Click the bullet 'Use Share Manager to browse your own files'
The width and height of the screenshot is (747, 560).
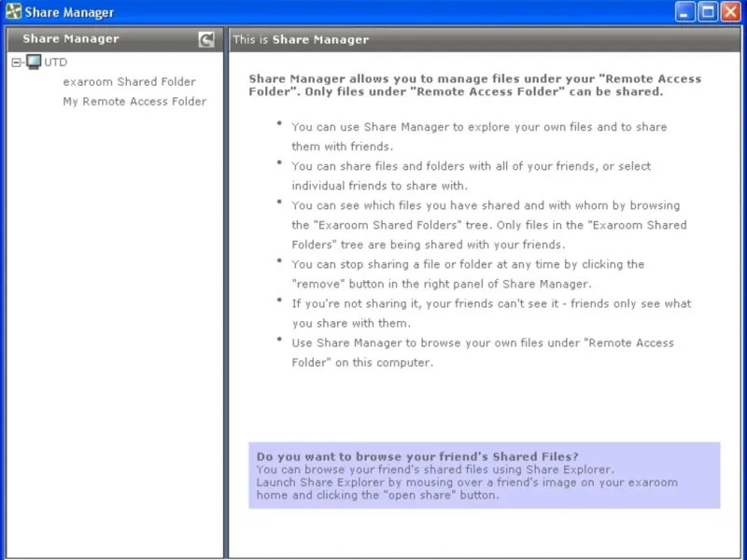click(483, 353)
